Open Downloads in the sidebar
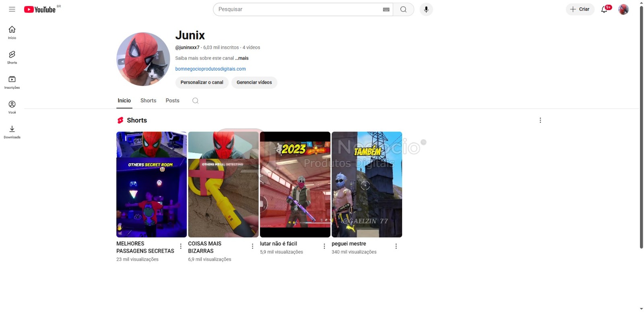 coord(12,132)
